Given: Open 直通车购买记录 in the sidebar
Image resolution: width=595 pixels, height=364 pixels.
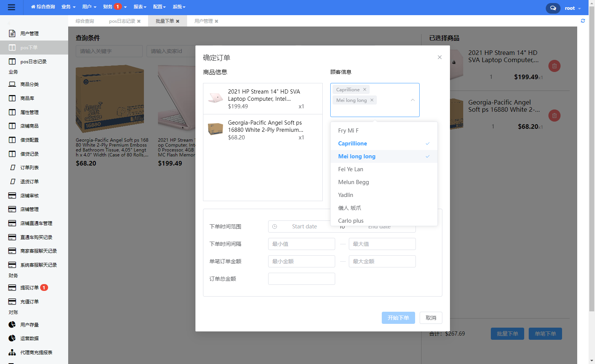Looking at the screenshot, I should 34,237.
